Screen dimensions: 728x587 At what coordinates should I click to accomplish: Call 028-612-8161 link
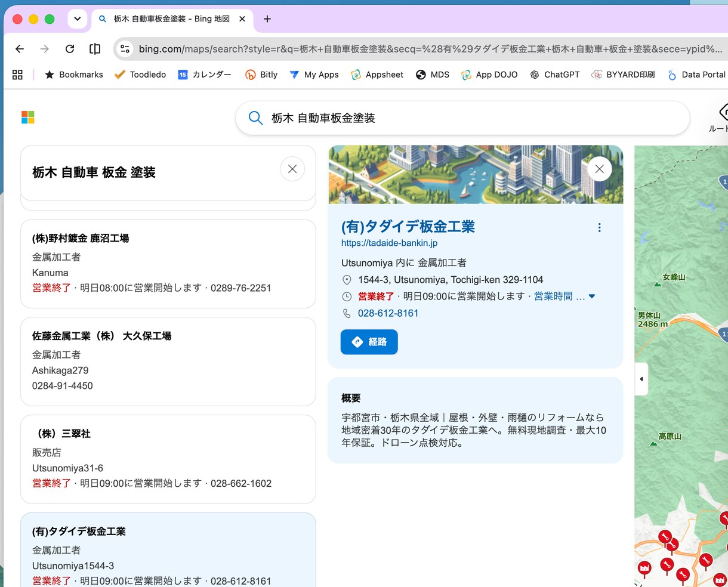click(x=388, y=313)
